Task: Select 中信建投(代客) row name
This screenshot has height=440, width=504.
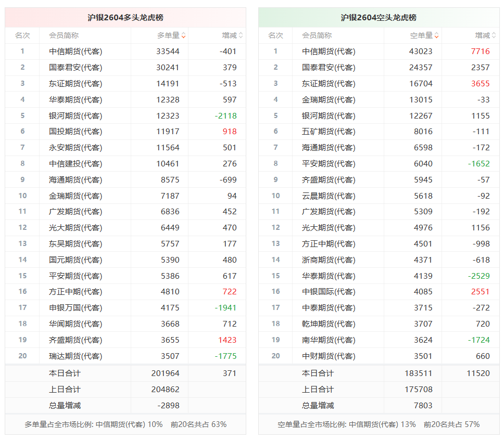Action: point(75,163)
